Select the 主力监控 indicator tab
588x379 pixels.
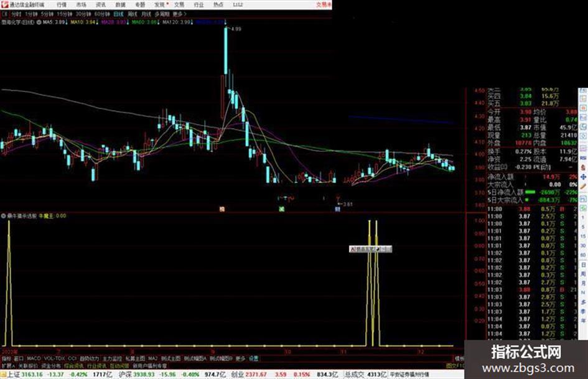click(112, 358)
